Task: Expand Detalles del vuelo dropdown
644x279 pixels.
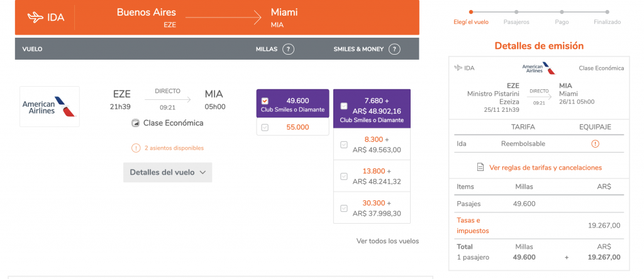Action: click(167, 172)
